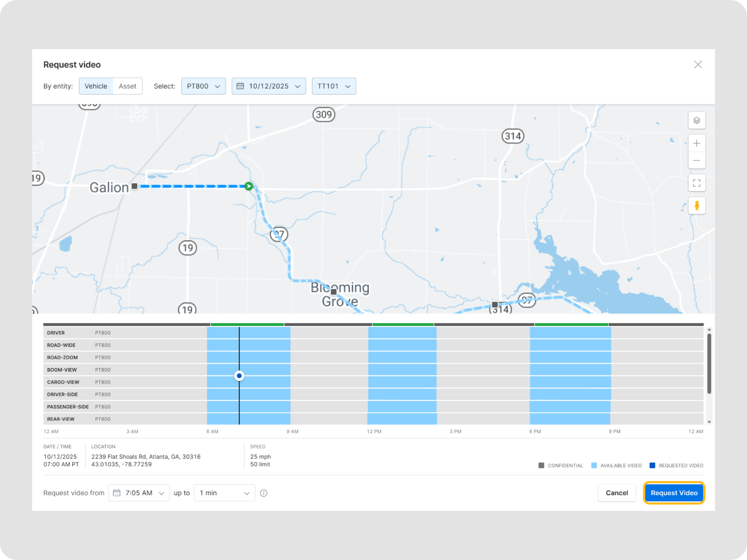747x560 pixels.
Task: Click the Request Video button
Action: [x=674, y=493]
